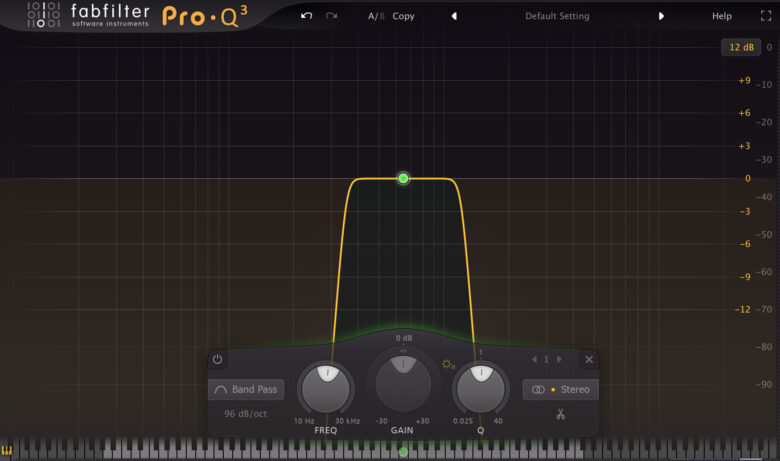Toggle the band power button
The width and height of the screenshot is (780, 461).
point(217,359)
